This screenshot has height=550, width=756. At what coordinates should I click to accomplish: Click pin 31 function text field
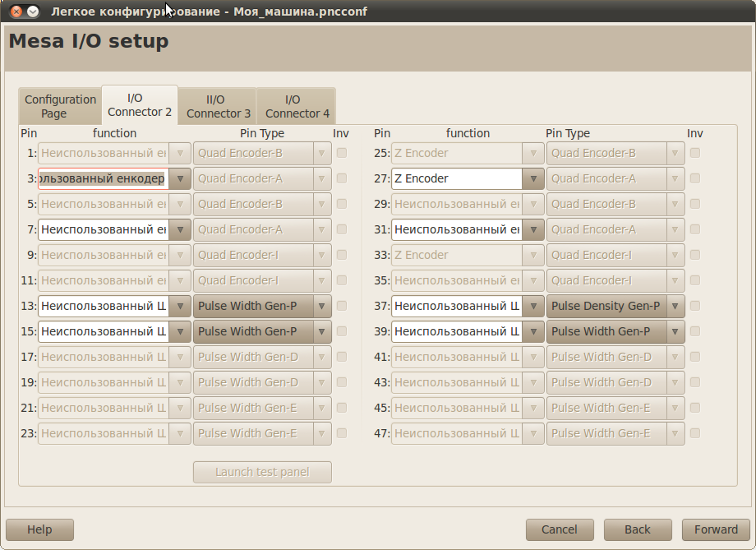point(457,229)
